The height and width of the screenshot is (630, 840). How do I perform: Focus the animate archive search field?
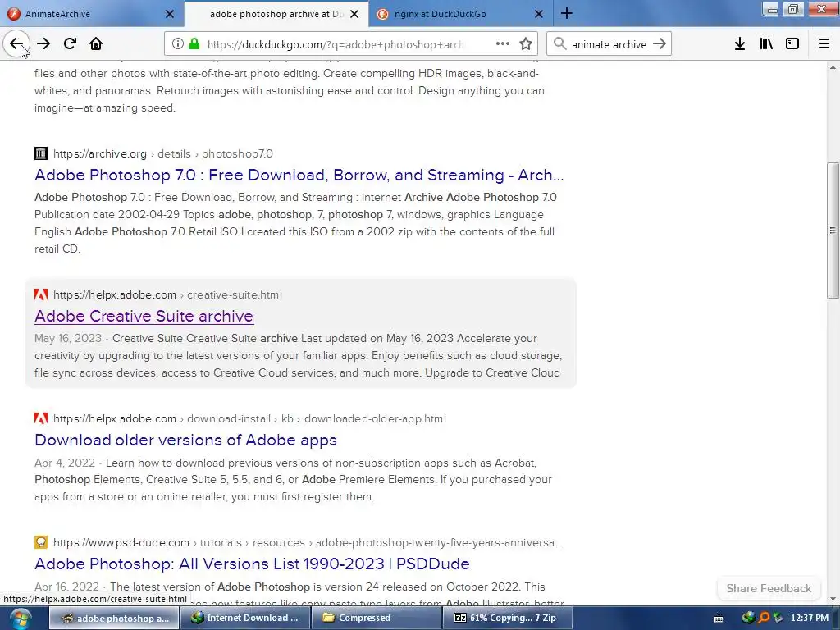pos(609,44)
